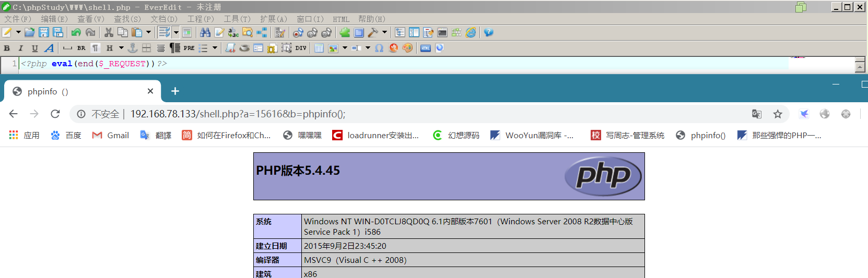
Task: Open the 文件(F) menu
Action: [x=18, y=19]
